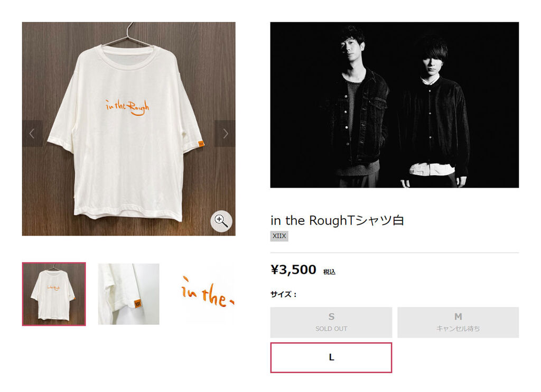541x392 pixels.
Task: Choose size L
Action: 331,358
